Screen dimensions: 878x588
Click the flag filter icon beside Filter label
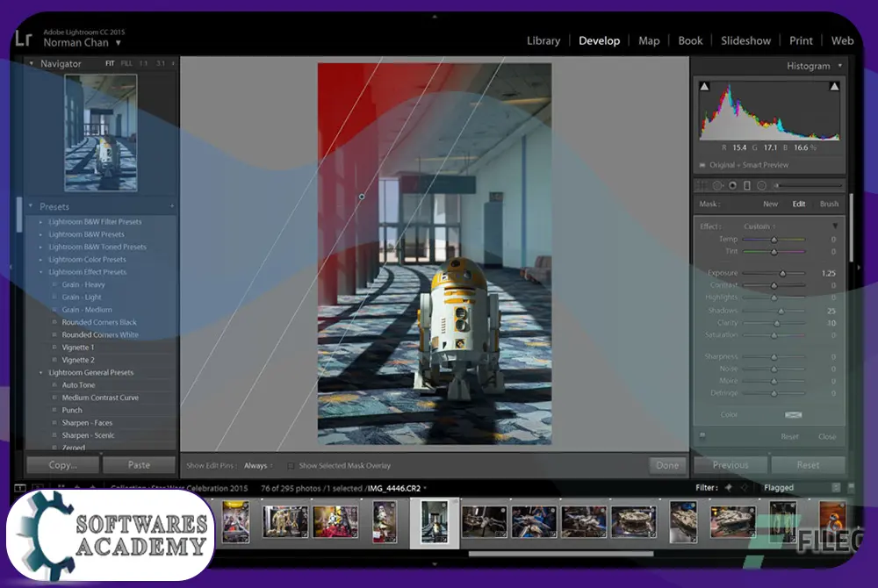coord(728,488)
